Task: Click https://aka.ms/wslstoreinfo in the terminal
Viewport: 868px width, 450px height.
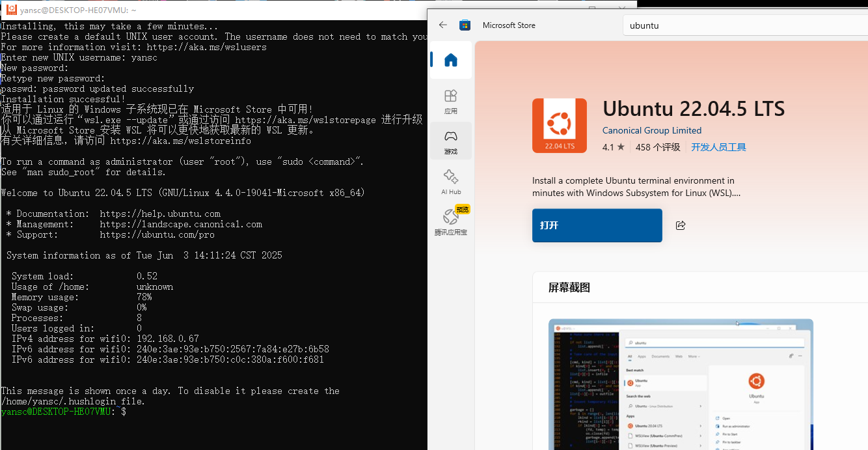Action: pyautogui.click(x=180, y=141)
